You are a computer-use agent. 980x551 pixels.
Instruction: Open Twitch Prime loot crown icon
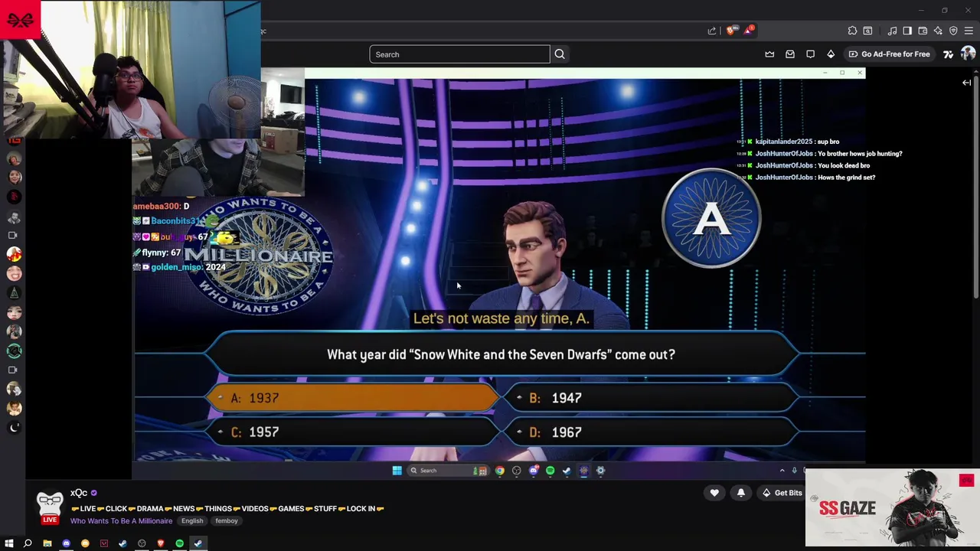(x=769, y=54)
